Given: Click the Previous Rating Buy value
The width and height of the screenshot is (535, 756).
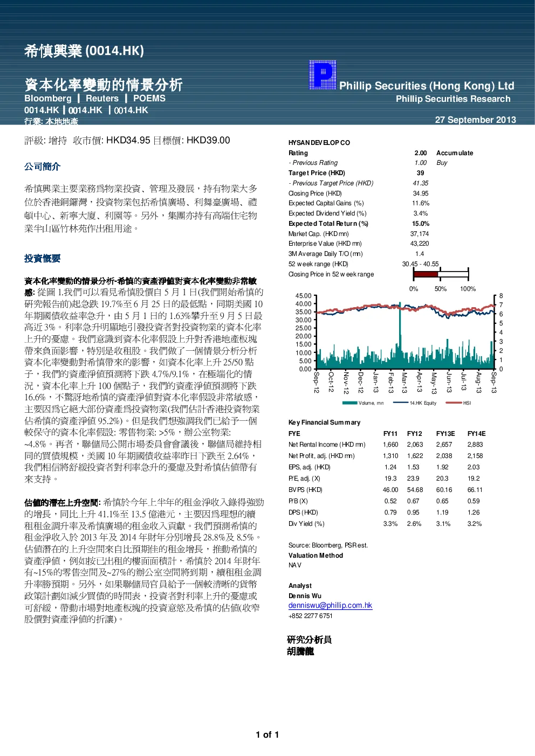Looking at the screenshot, I should 442,163.
